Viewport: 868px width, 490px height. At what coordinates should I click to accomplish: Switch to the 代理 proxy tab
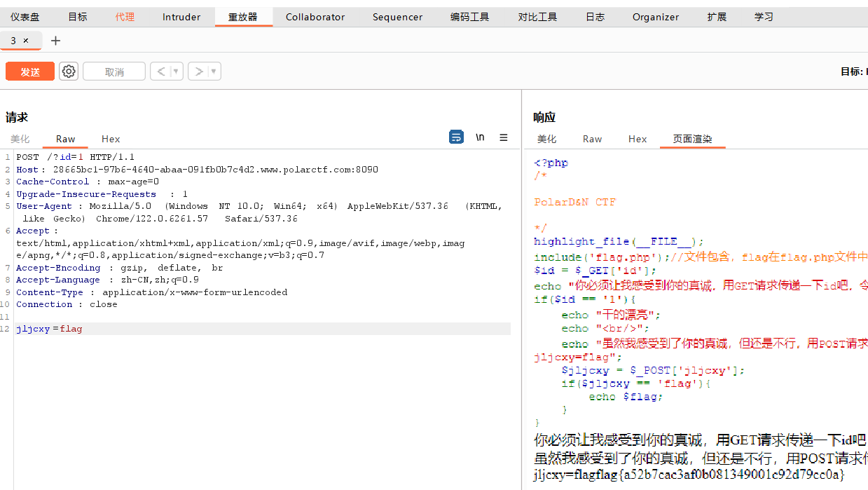pyautogui.click(x=125, y=17)
